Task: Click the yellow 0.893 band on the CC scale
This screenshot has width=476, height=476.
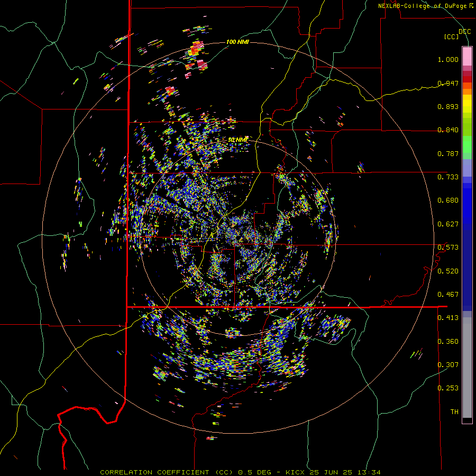Action: (x=467, y=105)
